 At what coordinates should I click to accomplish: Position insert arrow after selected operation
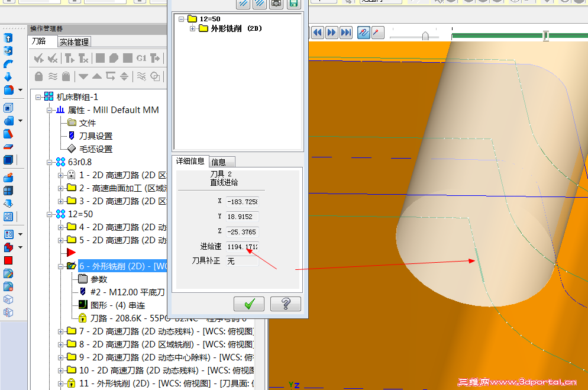point(111,76)
